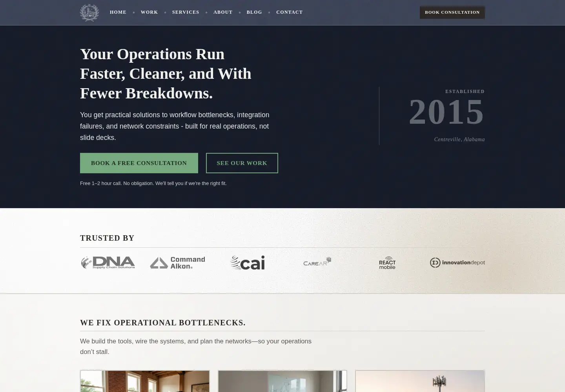This screenshot has width=565, height=392.
Task: Click the "Established" label
Action: click(465, 91)
